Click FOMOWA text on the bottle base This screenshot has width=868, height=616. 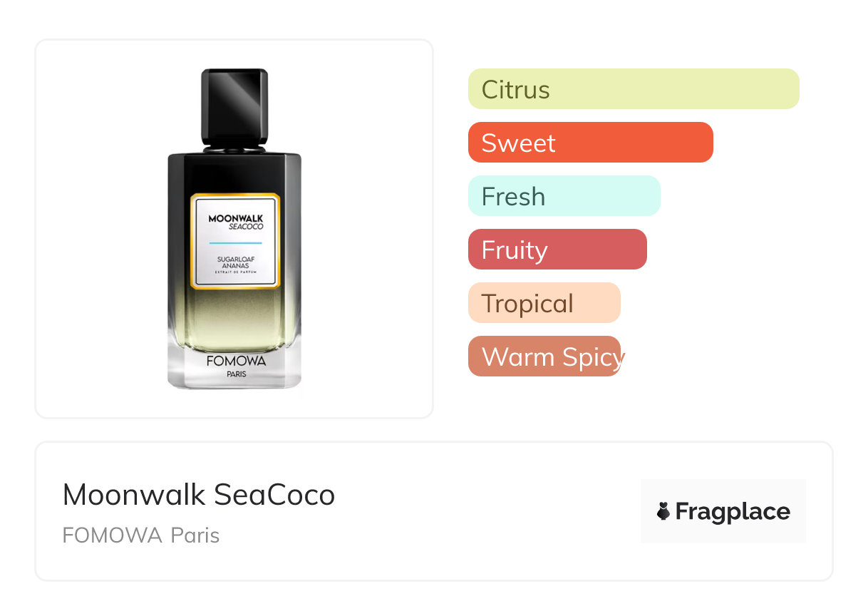[236, 361]
